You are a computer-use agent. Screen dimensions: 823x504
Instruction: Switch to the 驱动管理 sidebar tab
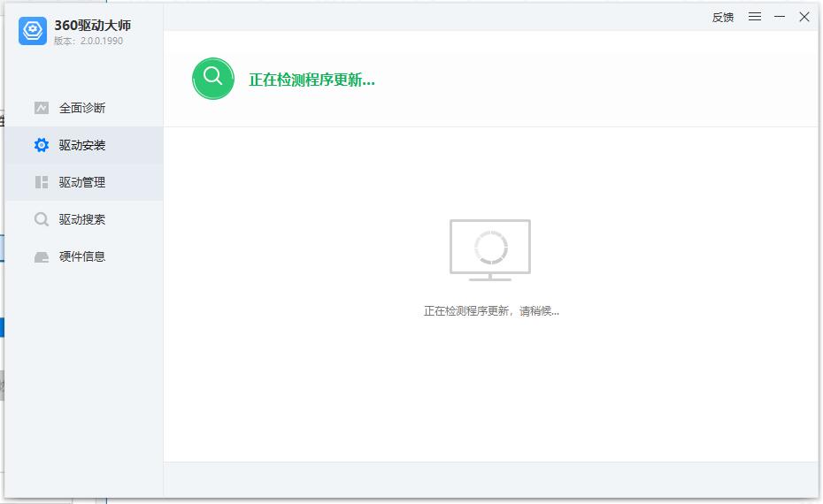84,182
